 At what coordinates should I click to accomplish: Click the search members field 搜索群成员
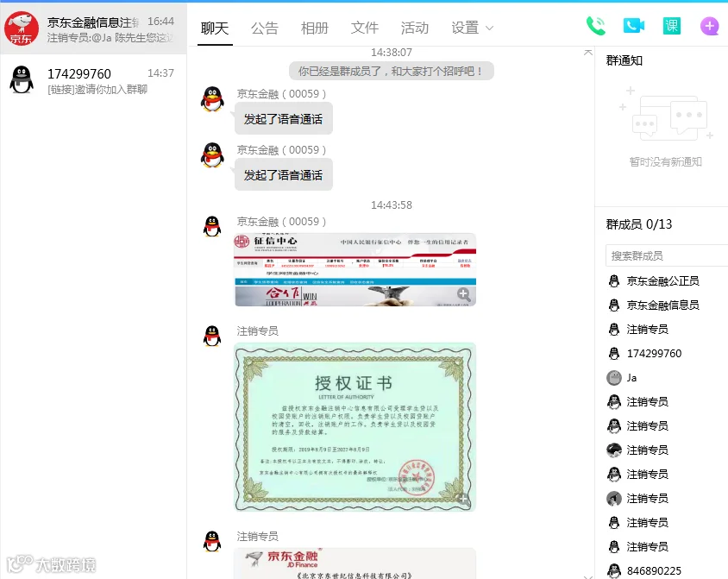[x=667, y=255]
